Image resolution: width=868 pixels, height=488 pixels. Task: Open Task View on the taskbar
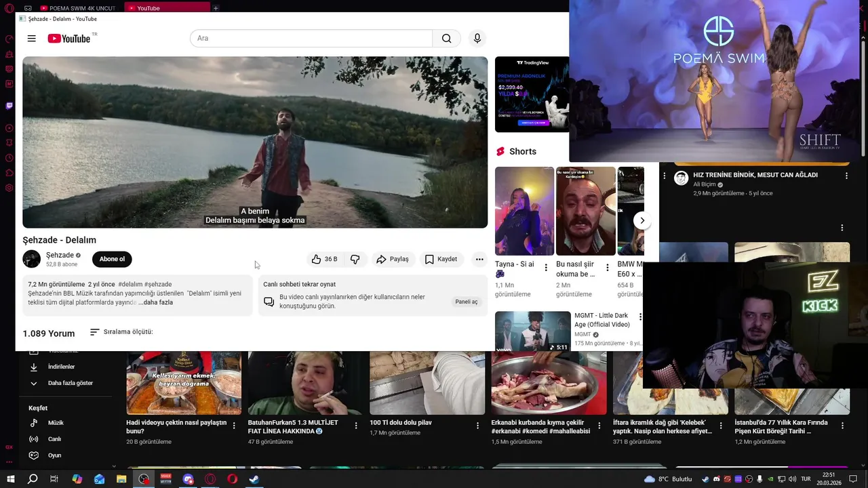point(54,479)
